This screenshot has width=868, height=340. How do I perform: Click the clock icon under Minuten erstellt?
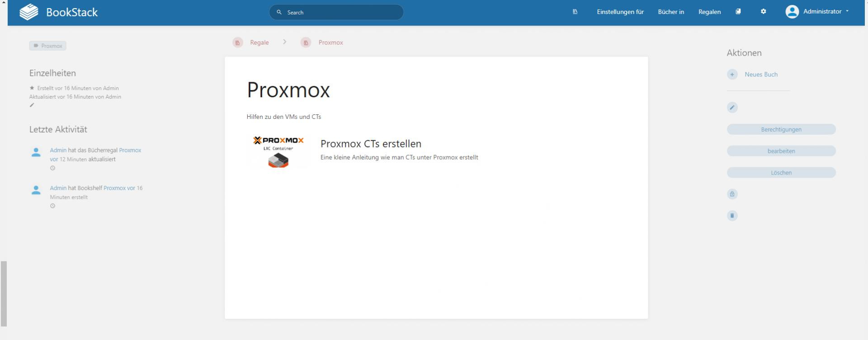(x=52, y=206)
